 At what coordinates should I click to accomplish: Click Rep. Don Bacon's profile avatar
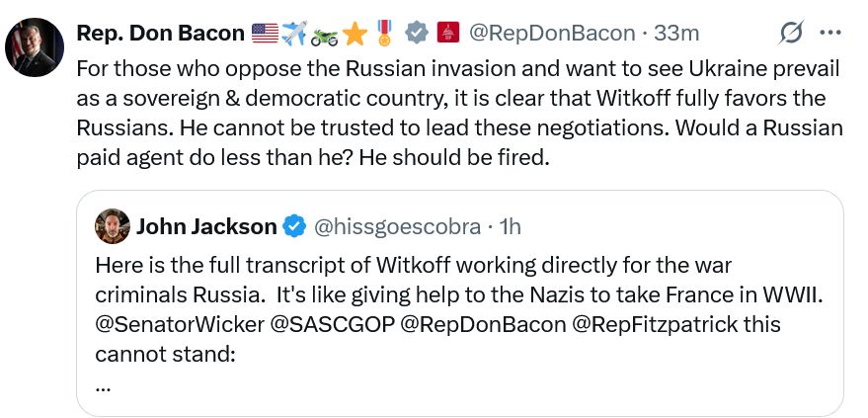coord(36,47)
